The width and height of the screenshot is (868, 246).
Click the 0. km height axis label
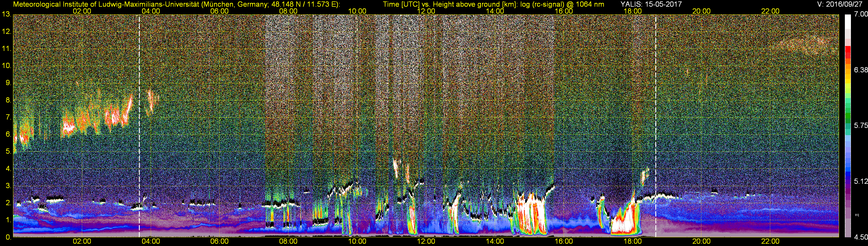point(8,237)
